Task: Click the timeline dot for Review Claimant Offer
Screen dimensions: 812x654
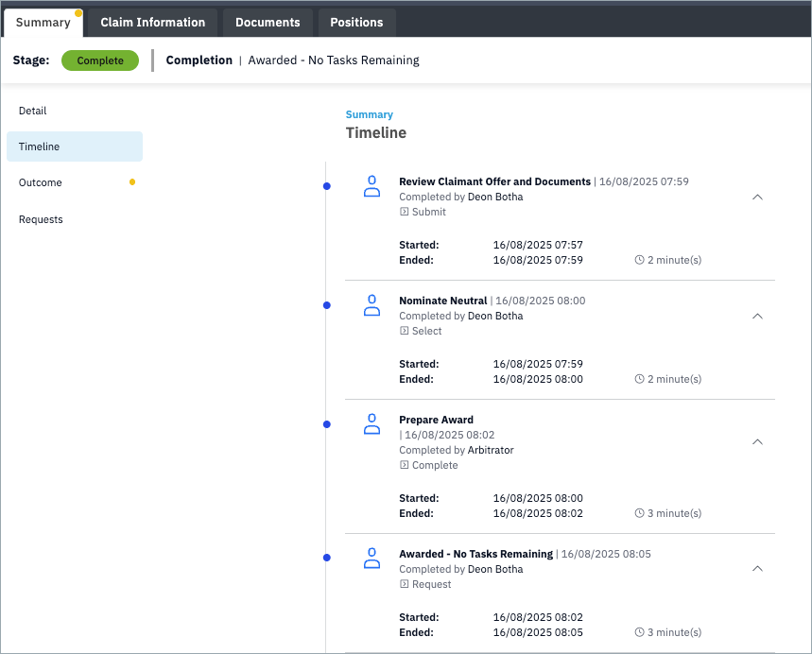Action: [x=327, y=186]
